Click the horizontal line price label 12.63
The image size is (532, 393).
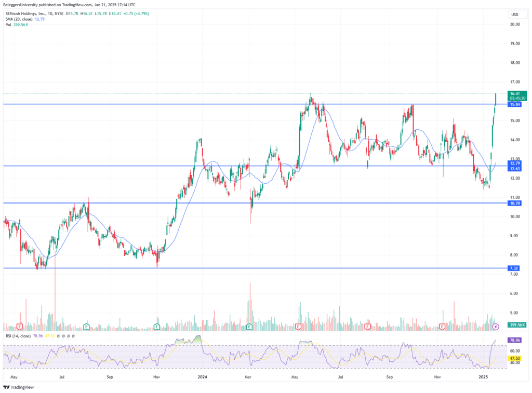[x=515, y=169]
